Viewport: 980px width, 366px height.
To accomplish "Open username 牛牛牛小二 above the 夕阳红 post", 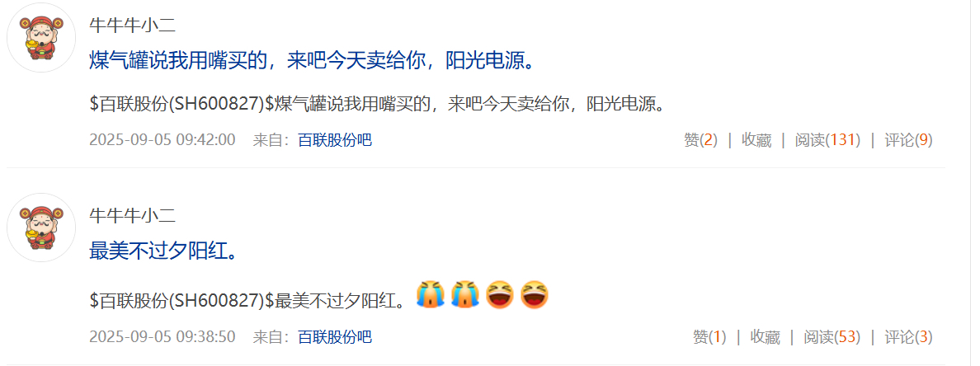I will pos(133,216).
